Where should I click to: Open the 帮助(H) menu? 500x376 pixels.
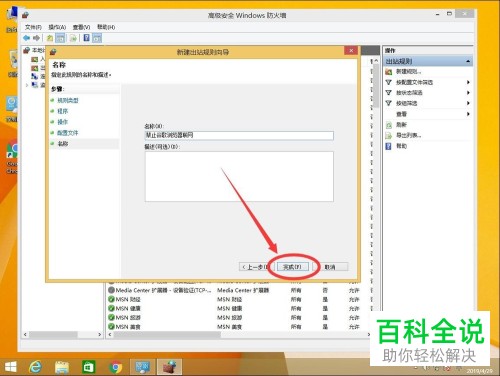pyautogui.click(x=106, y=27)
